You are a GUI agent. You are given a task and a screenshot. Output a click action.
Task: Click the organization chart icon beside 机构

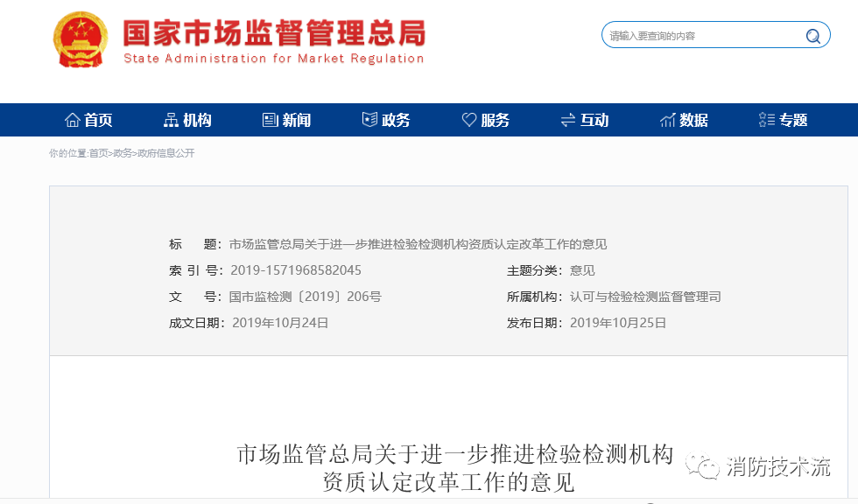coord(171,120)
